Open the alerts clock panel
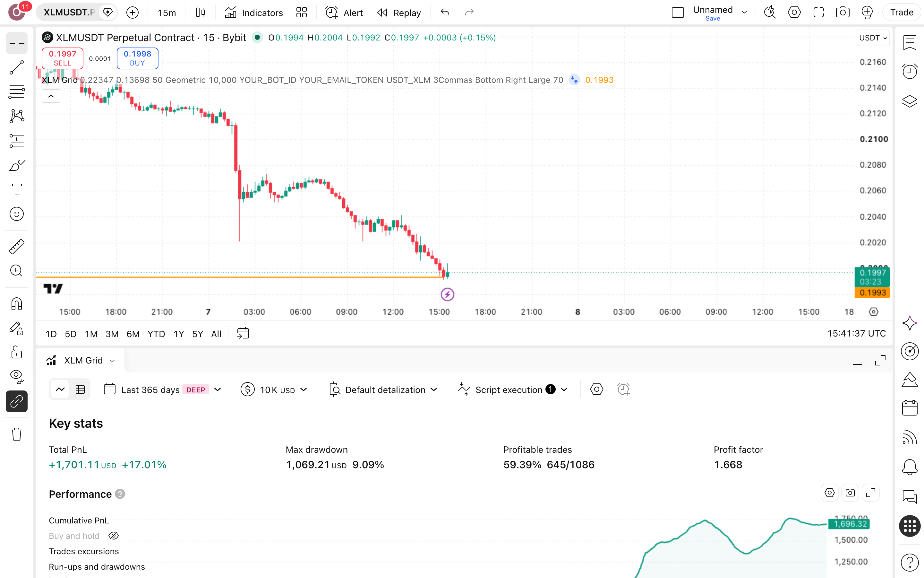The width and height of the screenshot is (924, 578). click(x=910, y=72)
